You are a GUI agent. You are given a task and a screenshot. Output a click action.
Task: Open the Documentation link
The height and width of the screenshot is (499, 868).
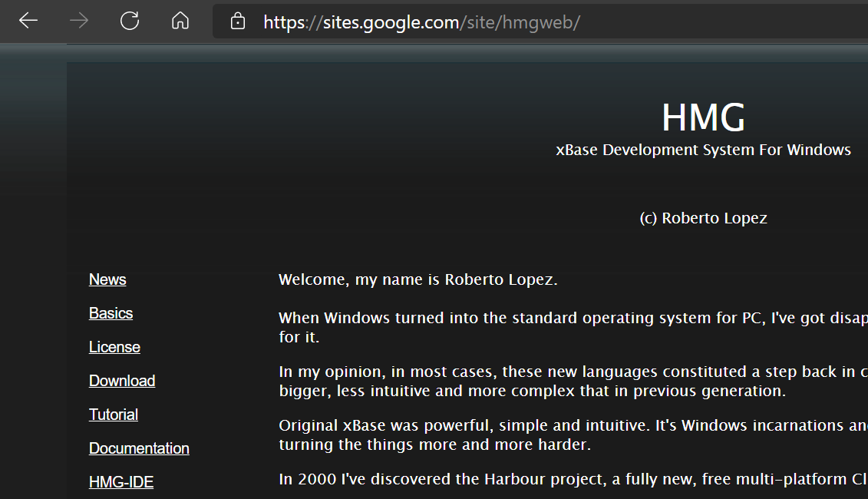(x=139, y=448)
